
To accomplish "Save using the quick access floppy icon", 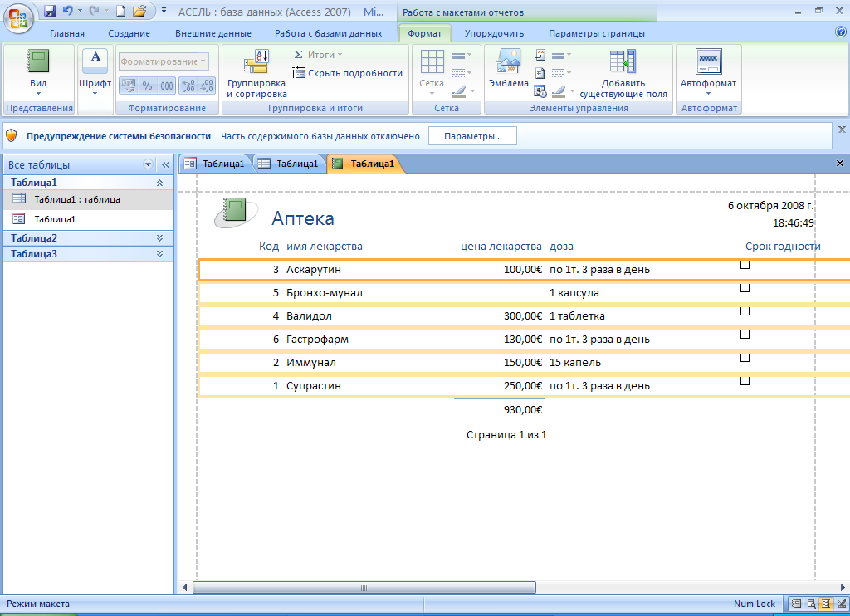I will [50, 12].
